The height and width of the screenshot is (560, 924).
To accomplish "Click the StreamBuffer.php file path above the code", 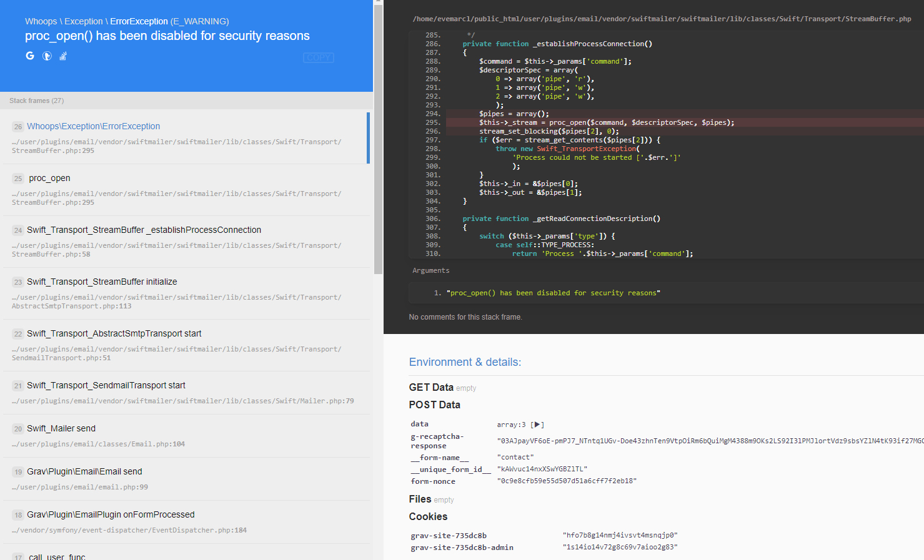I will [662, 19].
